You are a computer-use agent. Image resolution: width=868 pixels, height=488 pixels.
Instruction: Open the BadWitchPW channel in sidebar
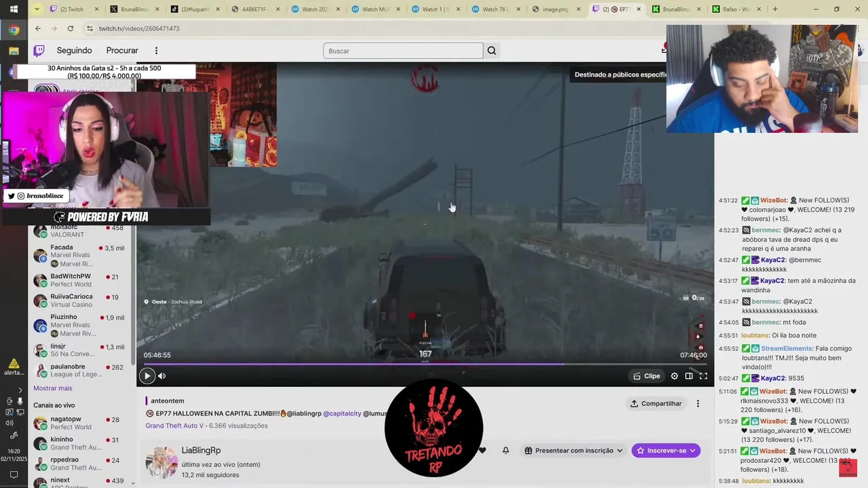pyautogui.click(x=81, y=281)
